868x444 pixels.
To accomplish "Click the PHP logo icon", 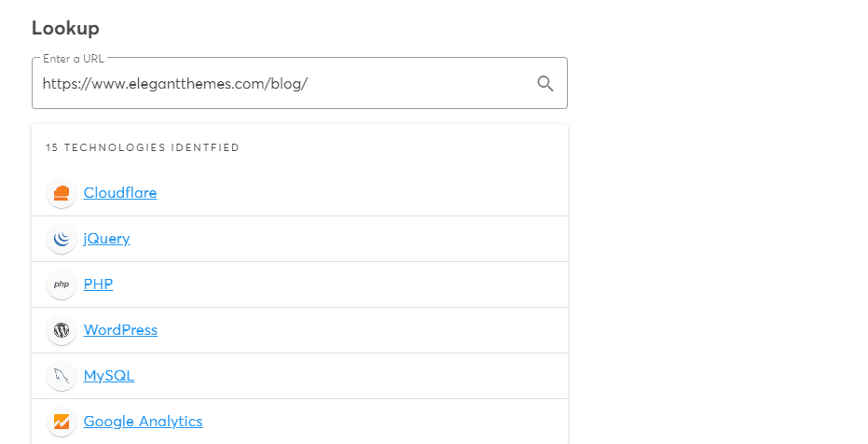I will pos(62,284).
